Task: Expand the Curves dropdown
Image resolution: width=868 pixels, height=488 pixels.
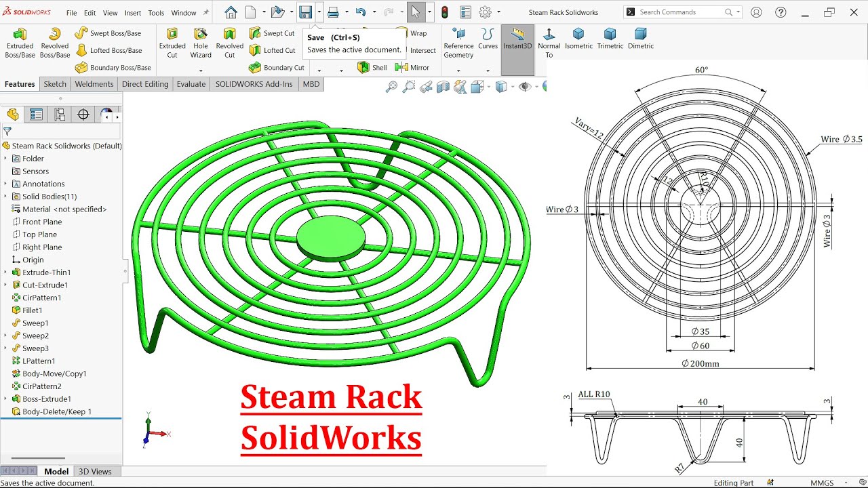Action: [x=488, y=70]
